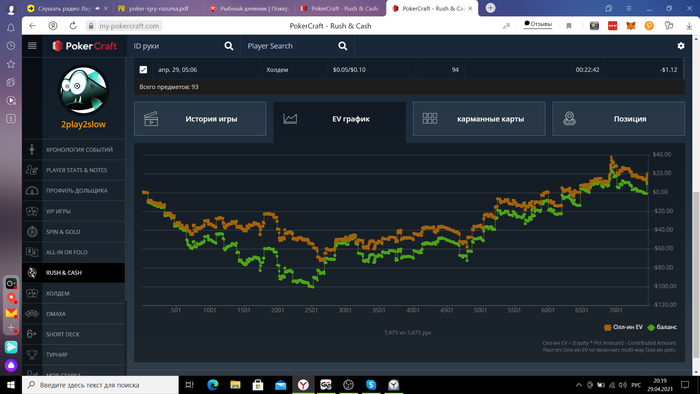
Task: Open Windows notification center
Action: (685, 385)
